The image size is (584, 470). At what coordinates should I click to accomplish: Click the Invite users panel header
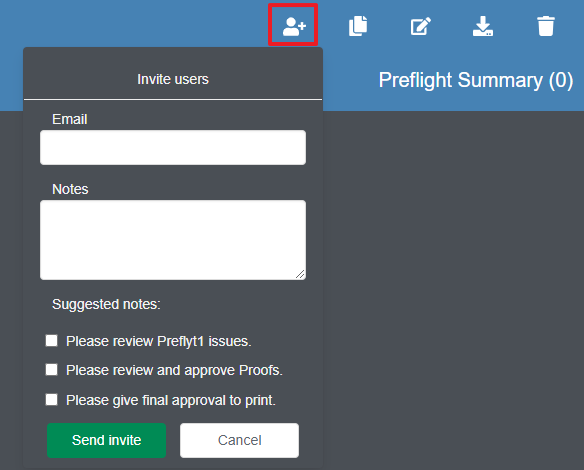point(173,79)
